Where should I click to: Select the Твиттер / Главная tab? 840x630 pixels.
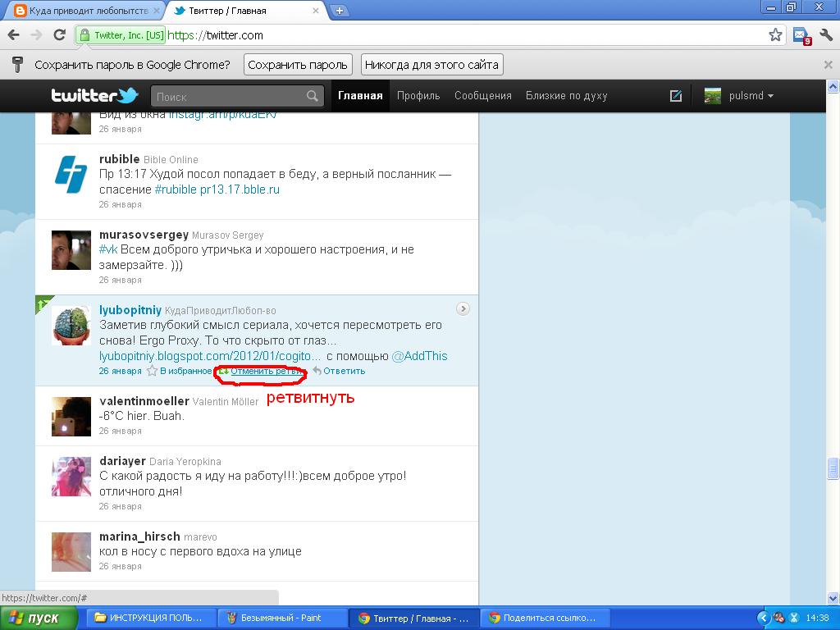click(246, 10)
